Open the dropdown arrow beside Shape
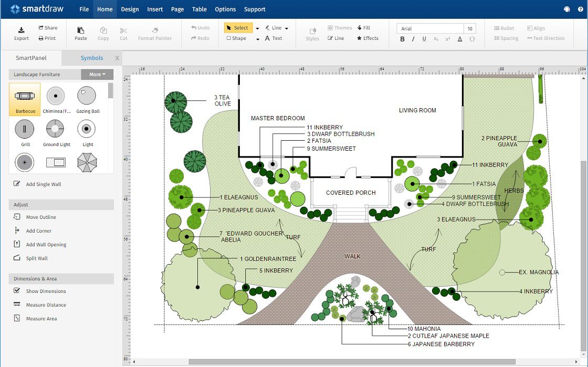This screenshot has width=588, height=367. tap(258, 39)
